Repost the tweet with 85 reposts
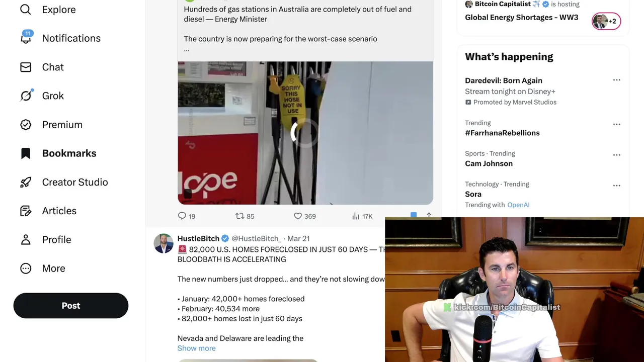Viewport: 644px width, 362px height. (239, 216)
